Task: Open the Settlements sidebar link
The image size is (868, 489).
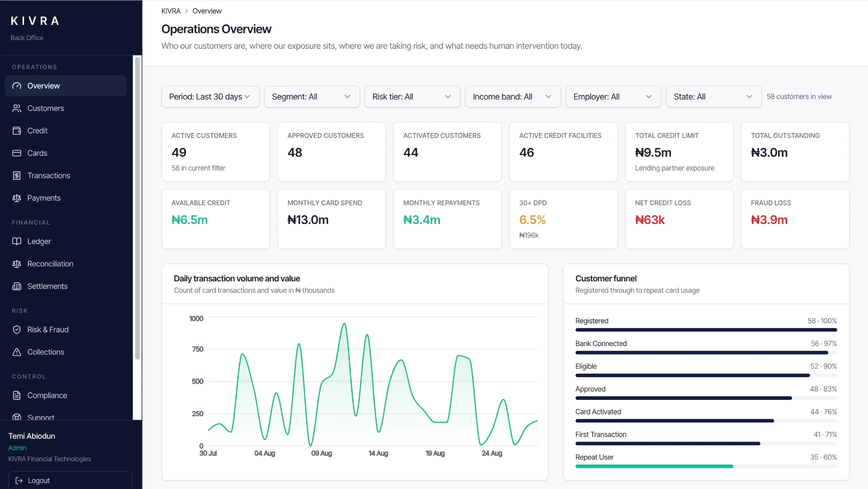Action: tap(66, 286)
